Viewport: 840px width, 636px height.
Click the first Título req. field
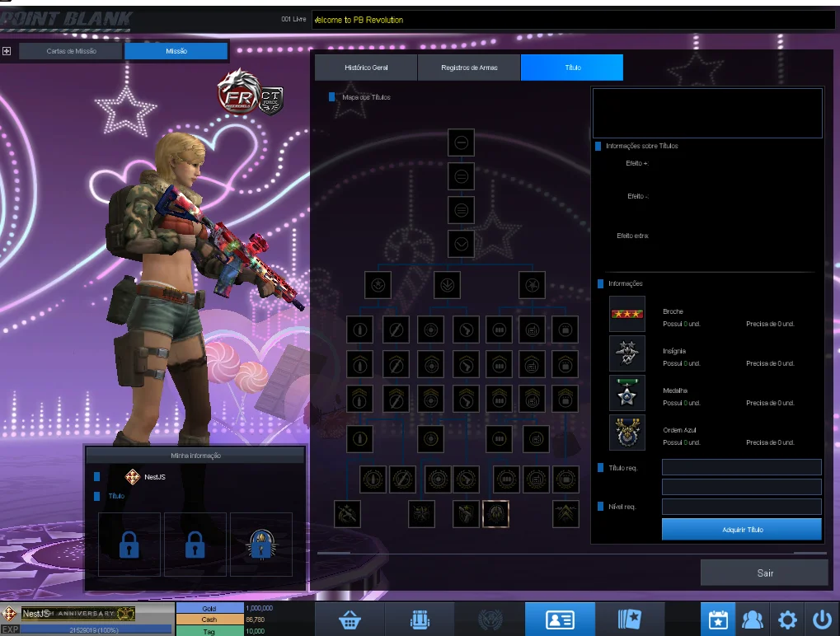coord(742,467)
